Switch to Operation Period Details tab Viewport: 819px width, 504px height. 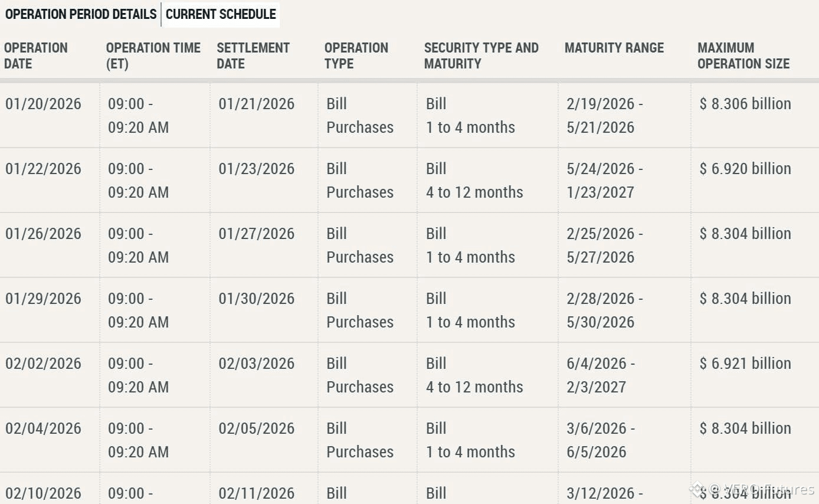click(81, 14)
